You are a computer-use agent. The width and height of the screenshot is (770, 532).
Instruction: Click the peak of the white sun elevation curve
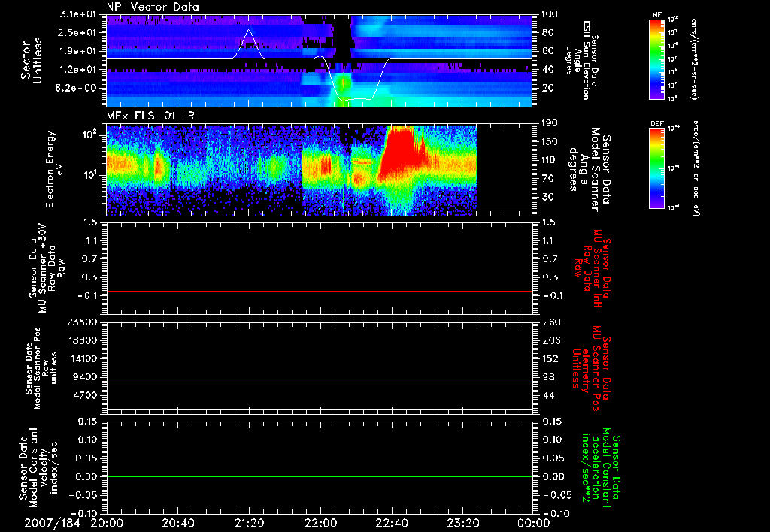(x=249, y=30)
